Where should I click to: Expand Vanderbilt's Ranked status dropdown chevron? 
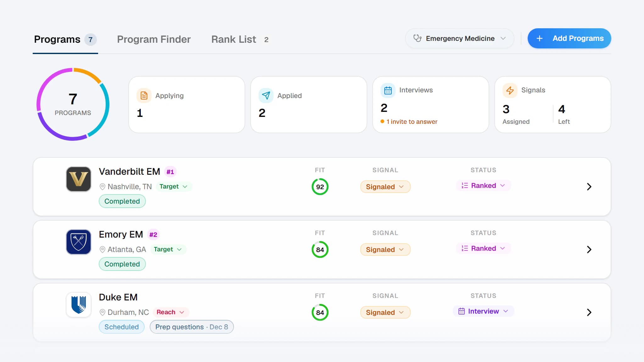(502, 185)
